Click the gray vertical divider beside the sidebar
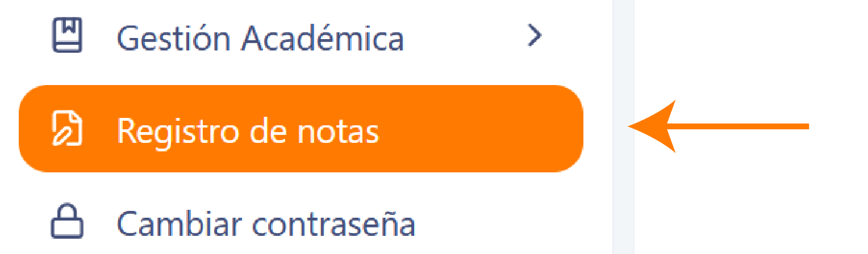 point(623,127)
